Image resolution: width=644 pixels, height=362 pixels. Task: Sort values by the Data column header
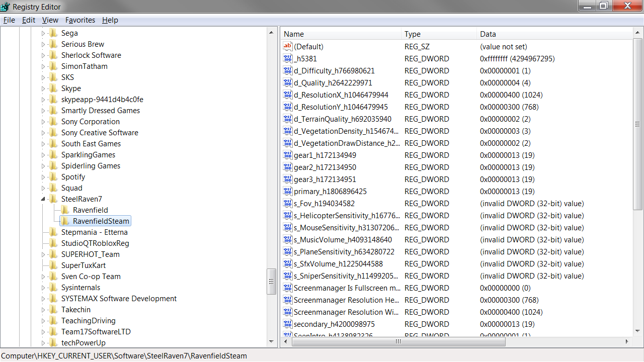[x=554, y=34]
